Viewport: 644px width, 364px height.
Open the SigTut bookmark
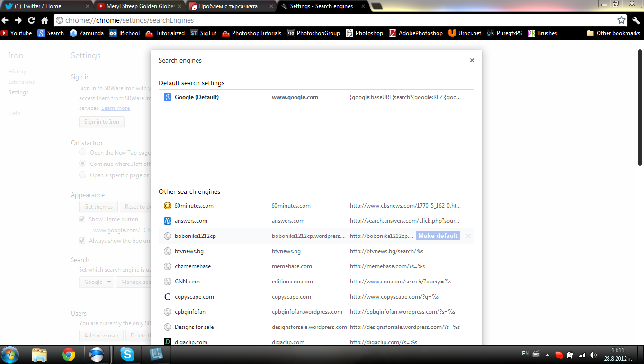(x=204, y=33)
